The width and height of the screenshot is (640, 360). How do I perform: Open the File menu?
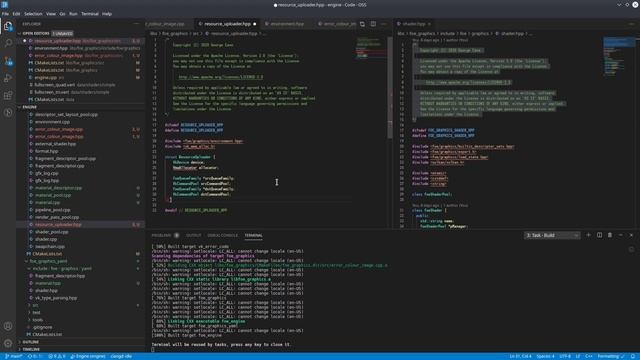5,14
